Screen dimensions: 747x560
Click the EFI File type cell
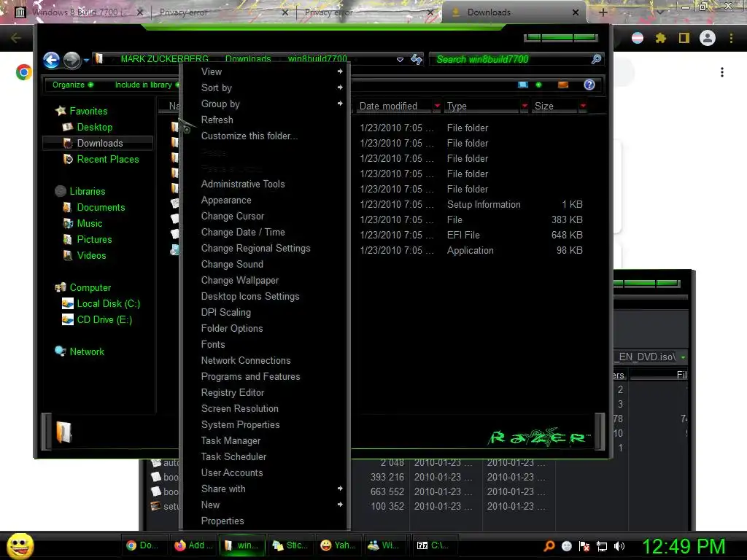[x=463, y=235]
